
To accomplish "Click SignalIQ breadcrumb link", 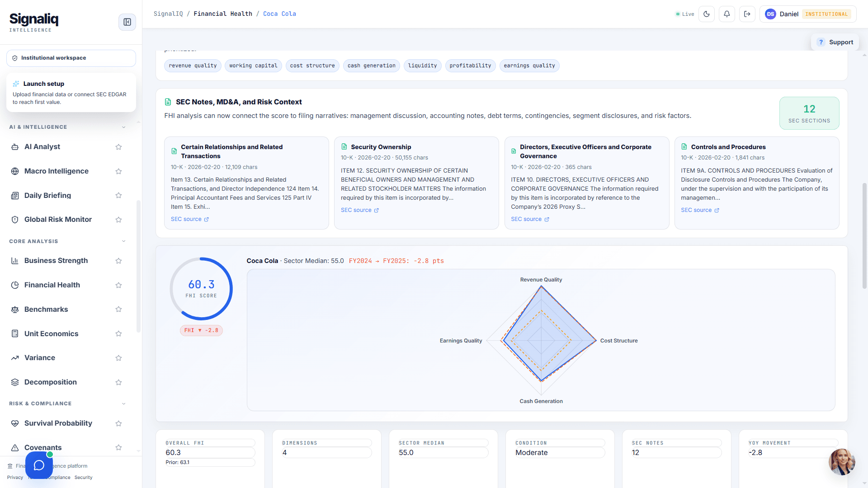I will pos(168,14).
